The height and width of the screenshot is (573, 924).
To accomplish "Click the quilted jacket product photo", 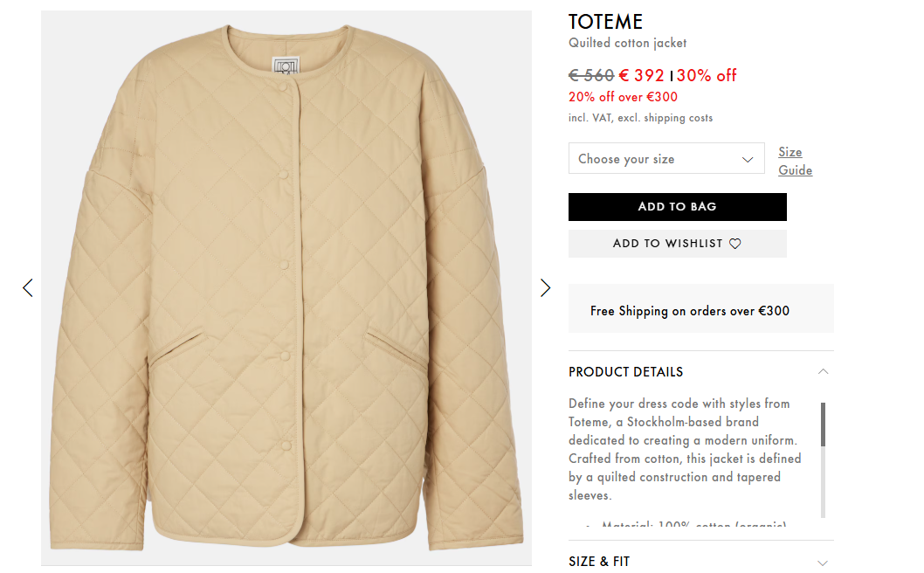I will 286,288.
